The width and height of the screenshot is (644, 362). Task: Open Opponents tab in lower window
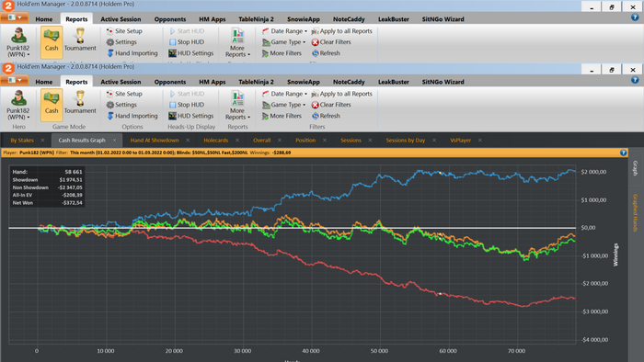(x=170, y=82)
